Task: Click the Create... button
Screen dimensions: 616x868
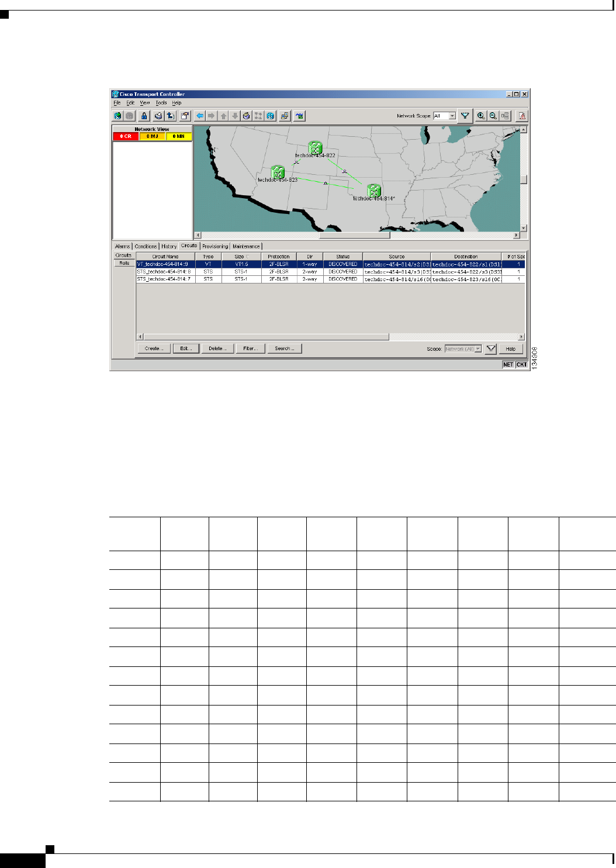Action: point(154,348)
